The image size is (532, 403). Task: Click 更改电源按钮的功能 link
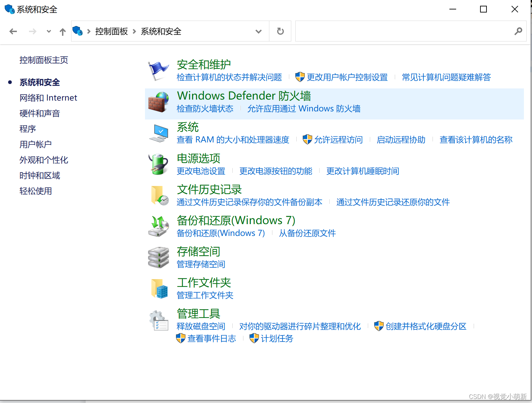point(276,171)
